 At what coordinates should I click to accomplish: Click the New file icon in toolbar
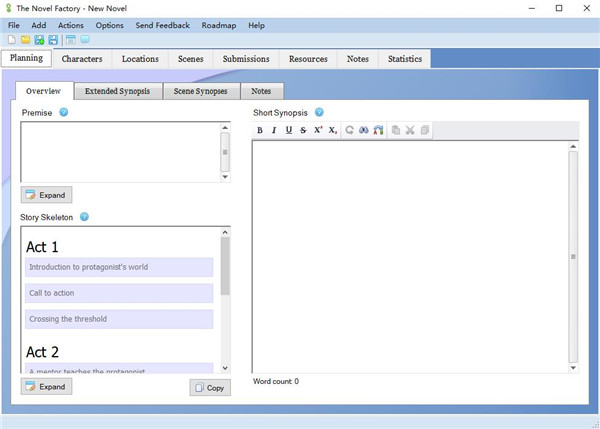point(12,40)
